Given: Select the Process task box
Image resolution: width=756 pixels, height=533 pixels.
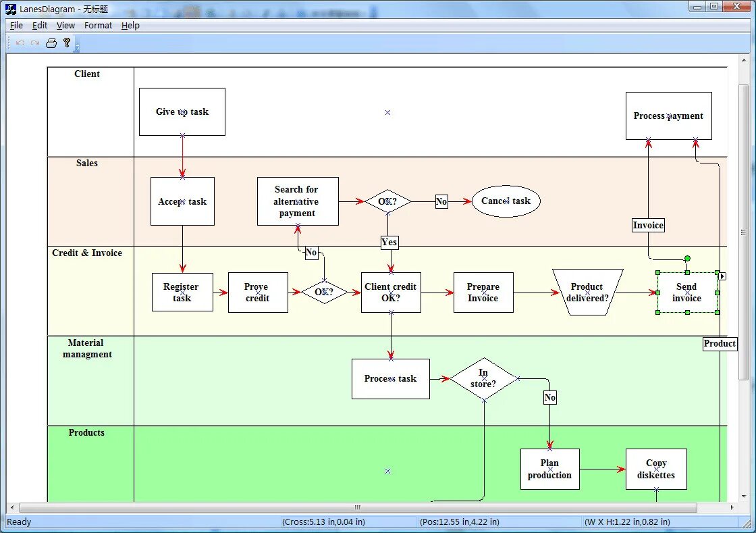Looking at the screenshot, I should (391, 379).
